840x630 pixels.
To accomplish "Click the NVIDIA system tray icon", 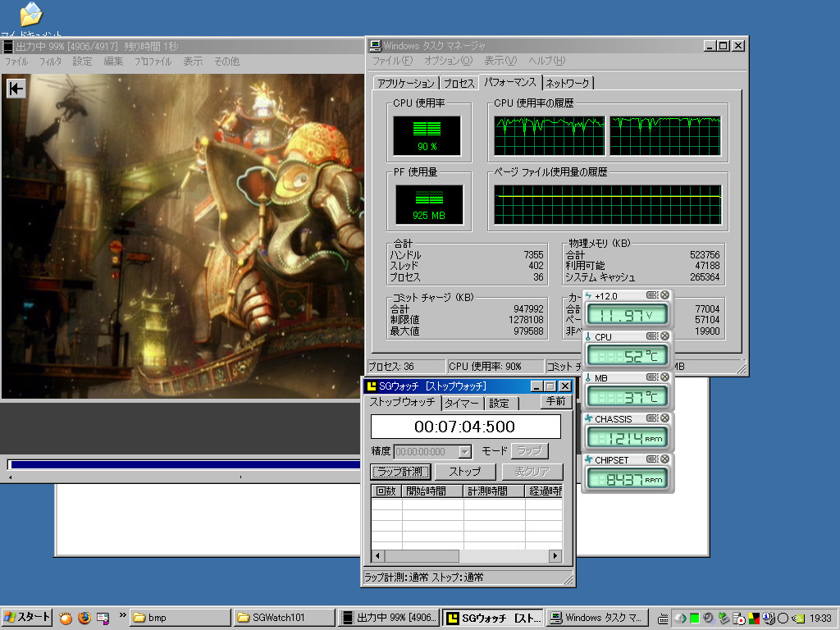I will coord(797,619).
